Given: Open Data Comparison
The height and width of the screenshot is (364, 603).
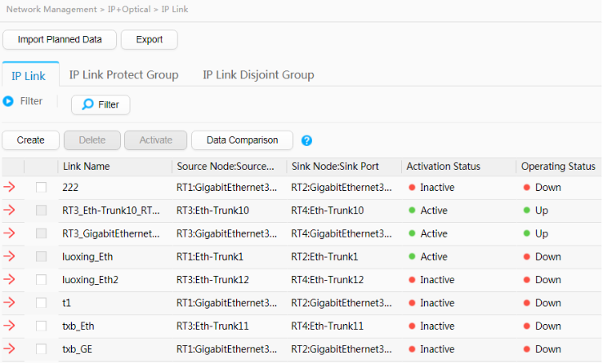Looking at the screenshot, I should pyautogui.click(x=242, y=140).
